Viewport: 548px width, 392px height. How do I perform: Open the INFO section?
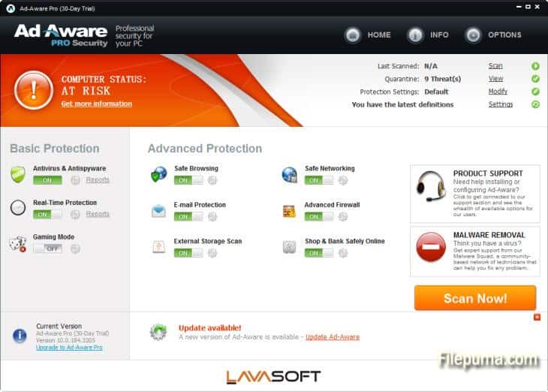(439, 35)
